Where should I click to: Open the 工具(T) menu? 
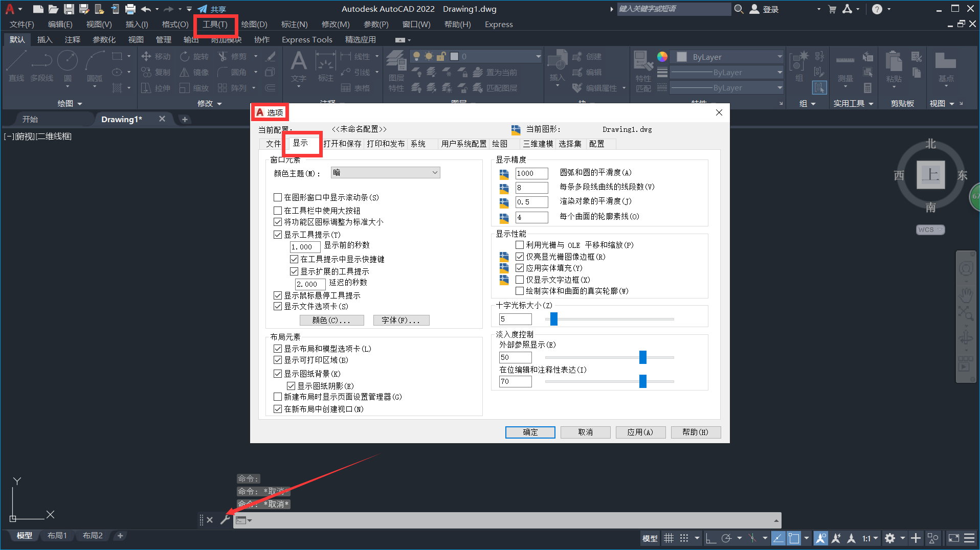(x=215, y=25)
